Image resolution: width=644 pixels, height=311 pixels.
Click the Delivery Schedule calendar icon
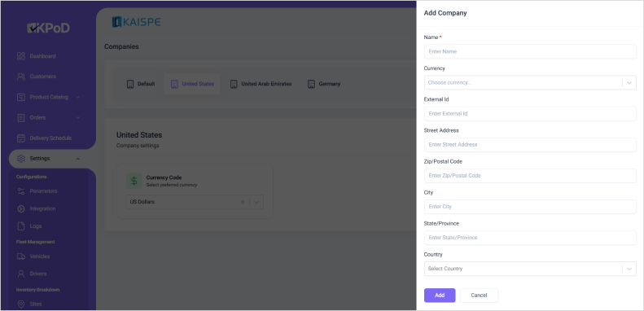pyautogui.click(x=21, y=138)
